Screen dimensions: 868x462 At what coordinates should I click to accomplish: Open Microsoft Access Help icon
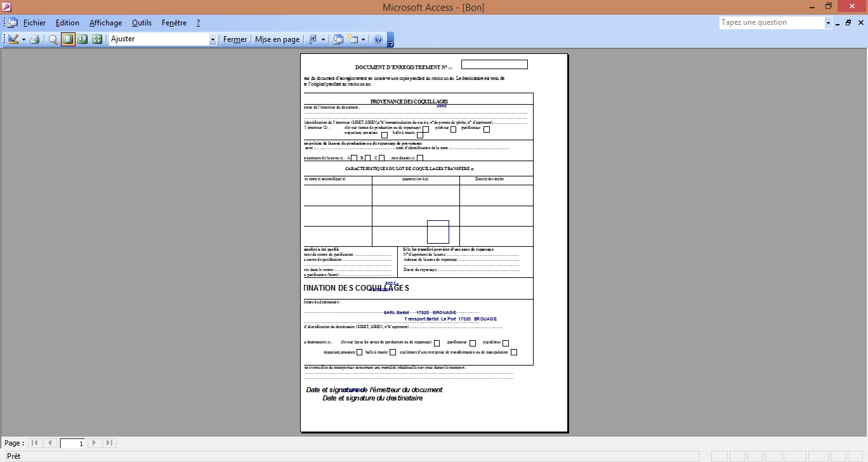coord(378,39)
